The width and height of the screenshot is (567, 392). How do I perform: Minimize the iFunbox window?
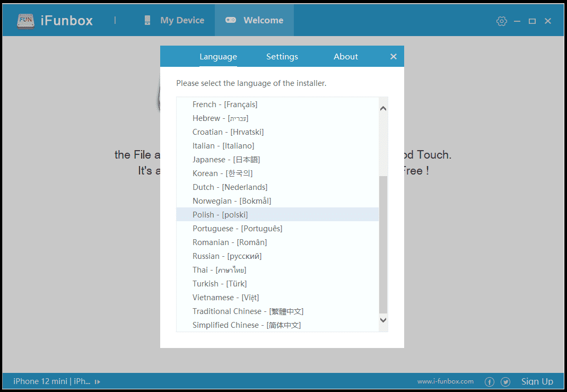tap(517, 21)
